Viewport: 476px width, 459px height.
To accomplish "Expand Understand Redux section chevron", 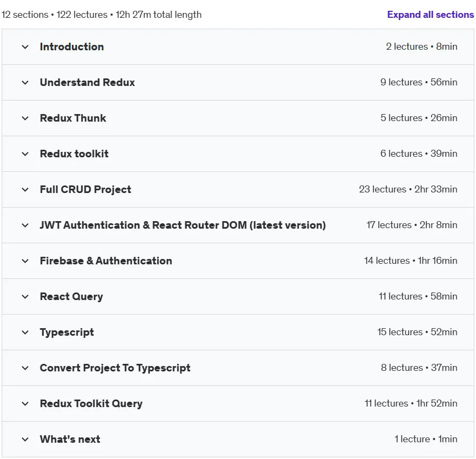I will (25, 82).
